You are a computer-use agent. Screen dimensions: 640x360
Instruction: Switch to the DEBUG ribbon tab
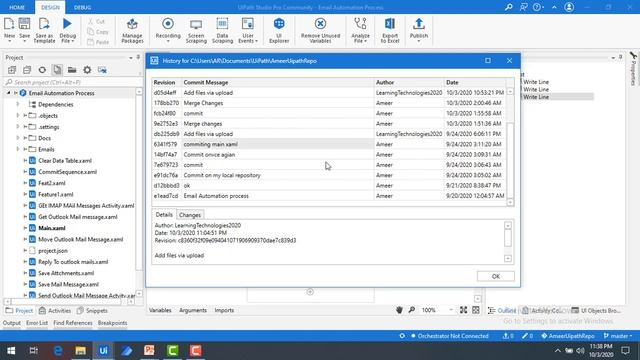coord(82,7)
